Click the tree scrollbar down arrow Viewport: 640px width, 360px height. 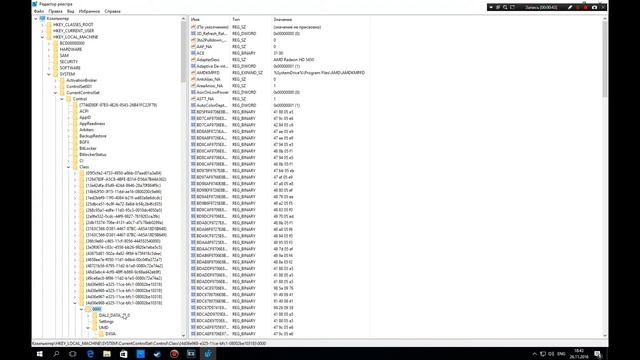click(183, 336)
